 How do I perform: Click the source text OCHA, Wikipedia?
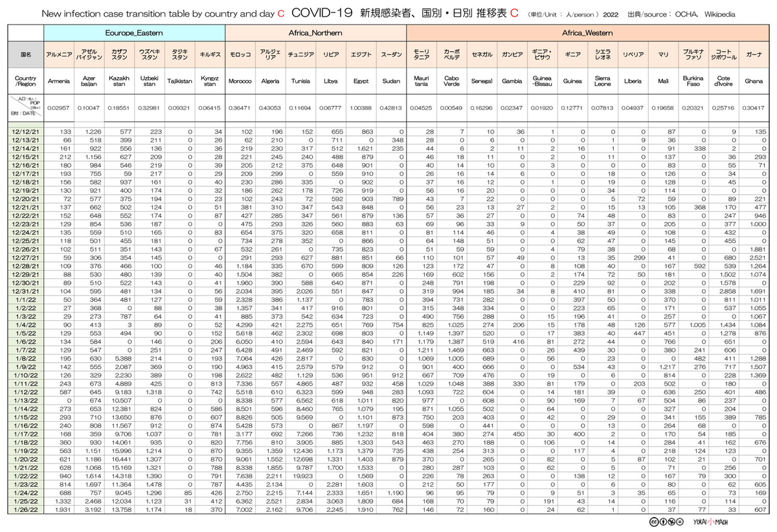tap(704, 14)
